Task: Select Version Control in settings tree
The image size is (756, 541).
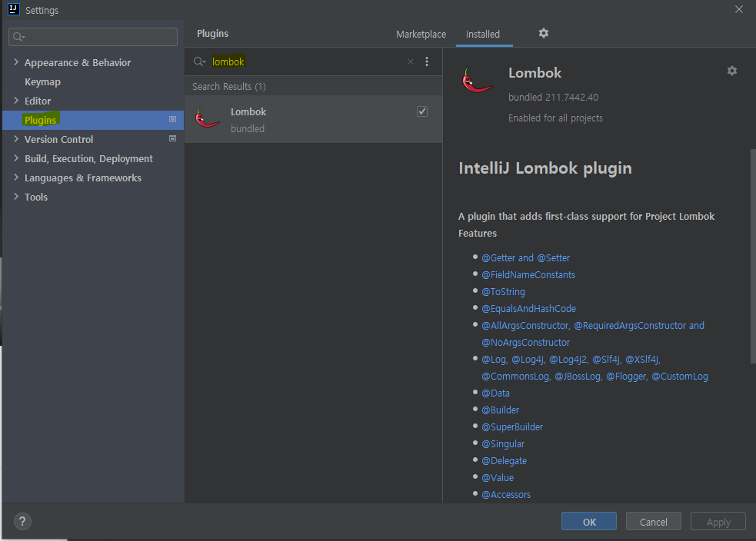Action: (58, 139)
